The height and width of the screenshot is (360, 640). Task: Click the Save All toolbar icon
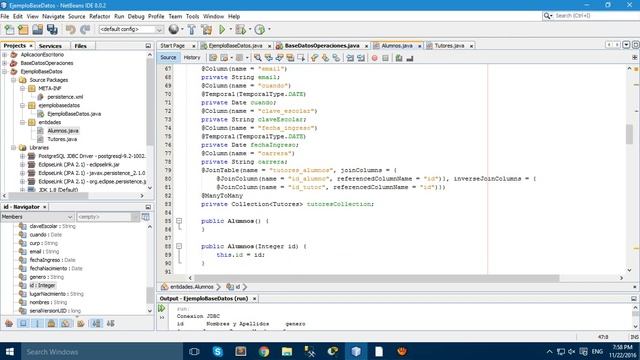52,29
